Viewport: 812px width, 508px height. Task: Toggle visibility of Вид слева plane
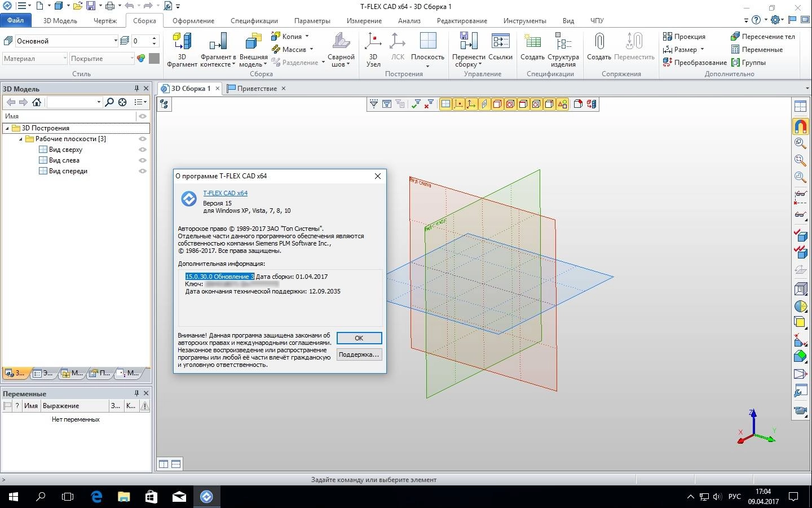[143, 160]
